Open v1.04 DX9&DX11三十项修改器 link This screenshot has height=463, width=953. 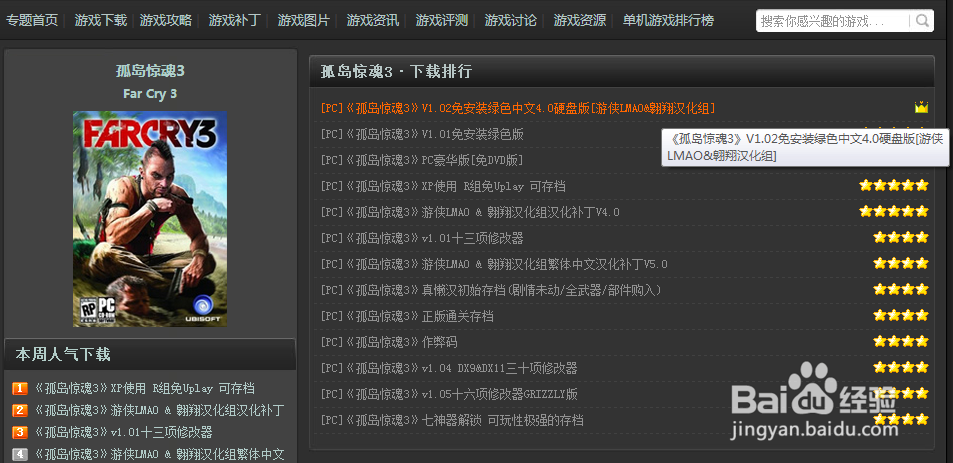point(449,368)
